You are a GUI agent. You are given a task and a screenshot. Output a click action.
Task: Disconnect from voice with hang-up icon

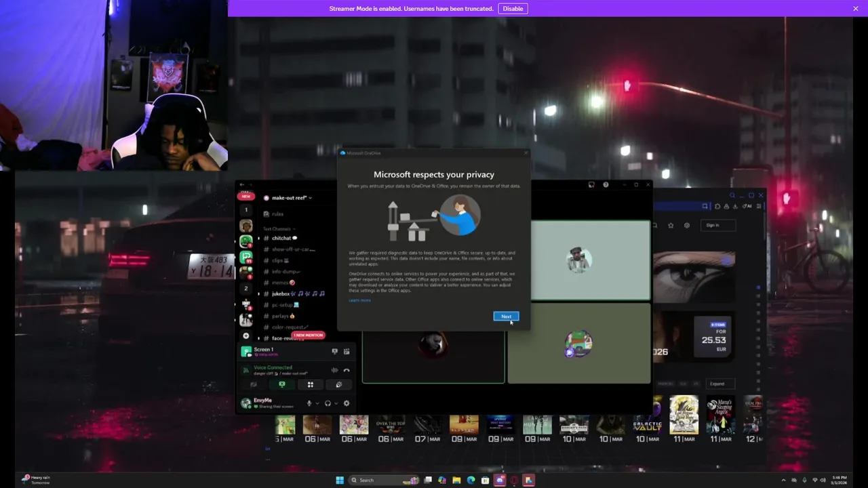click(347, 370)
